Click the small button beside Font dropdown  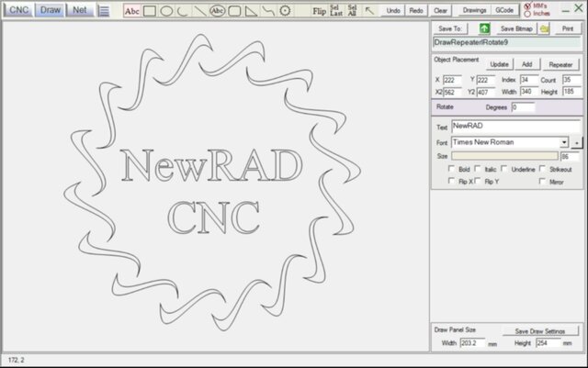coord(577,142)
